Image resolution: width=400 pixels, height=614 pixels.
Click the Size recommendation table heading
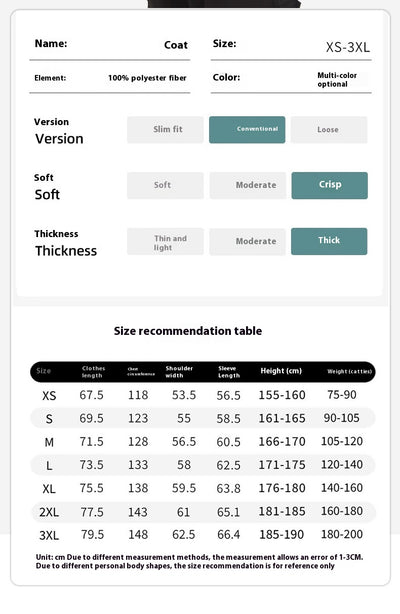pyautogui.click(x=188, y=331)
